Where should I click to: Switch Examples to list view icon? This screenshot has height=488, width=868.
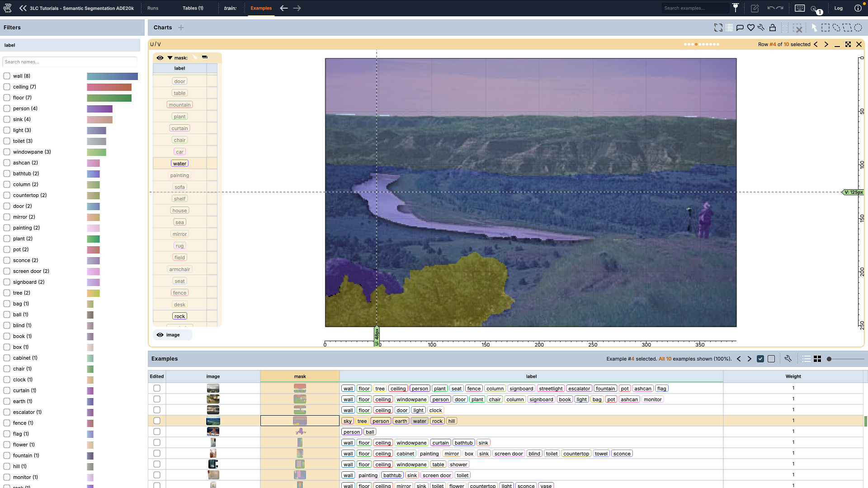[x=807, y=359]
